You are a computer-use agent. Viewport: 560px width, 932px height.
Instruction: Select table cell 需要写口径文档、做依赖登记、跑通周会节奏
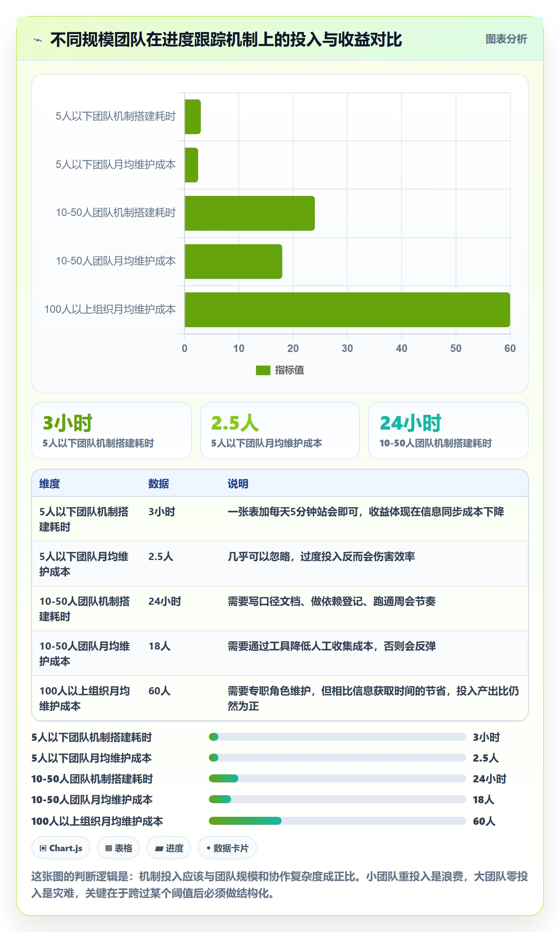[332, 601]
